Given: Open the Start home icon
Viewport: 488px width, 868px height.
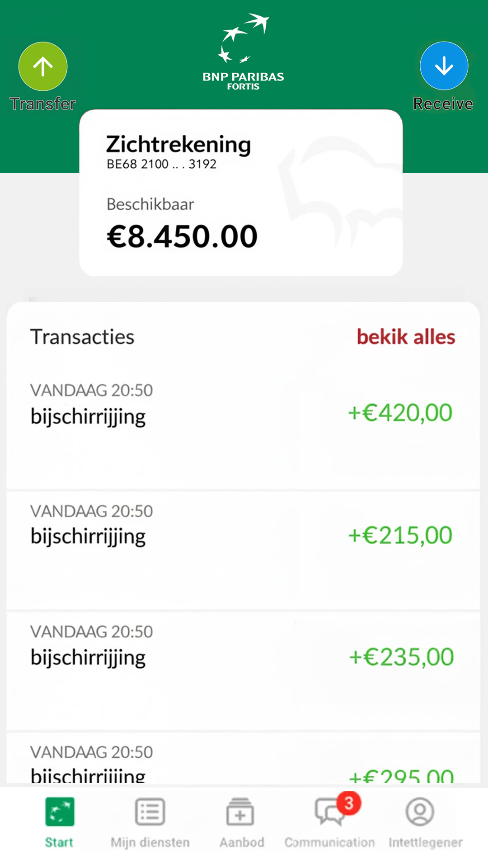Looking at the screenshot, I should click(x=59, y=812).
